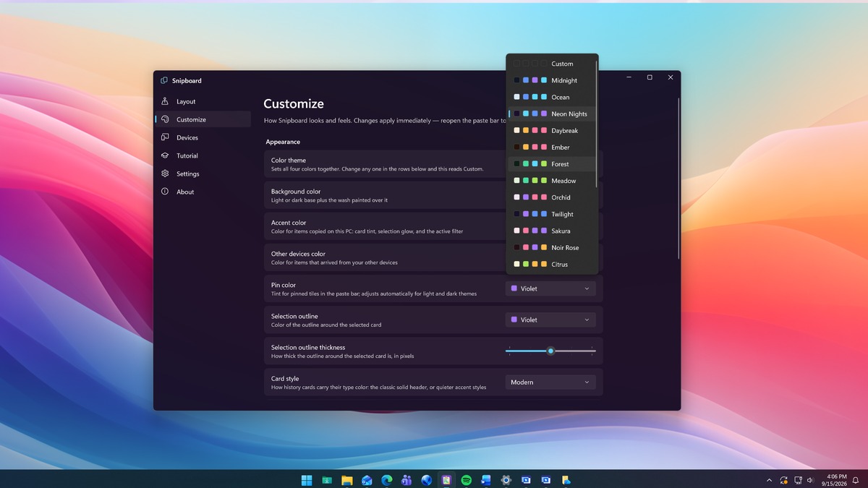Click the scrollbar inside the theme list
This screenshot has width=868, height=488.
click(x=597, y=123)
